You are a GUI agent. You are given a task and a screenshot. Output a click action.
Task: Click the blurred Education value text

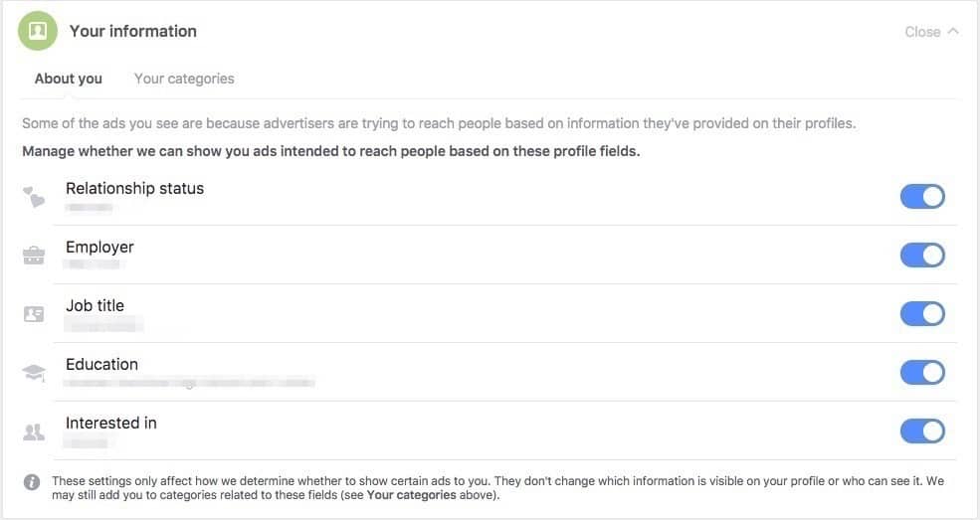pos(190,383)
